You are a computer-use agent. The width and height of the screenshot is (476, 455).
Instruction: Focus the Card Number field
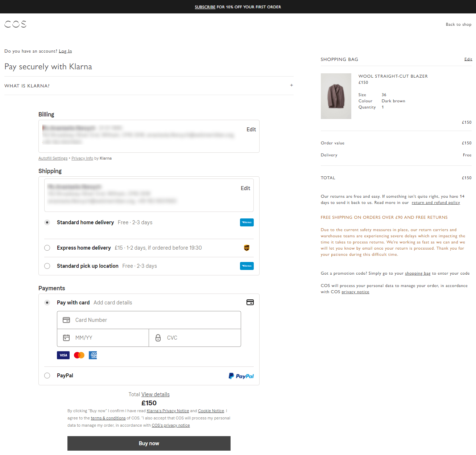tap(149, 320)
